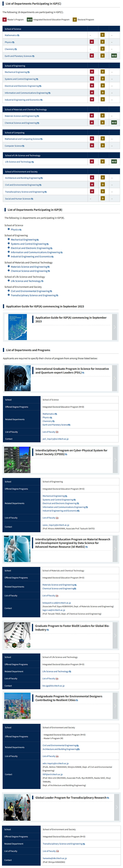Click M badge in IGP(C) Materials Science and Engineering row
The height and width of the screenshot is (868, 123).
click(x=92, y=116)
